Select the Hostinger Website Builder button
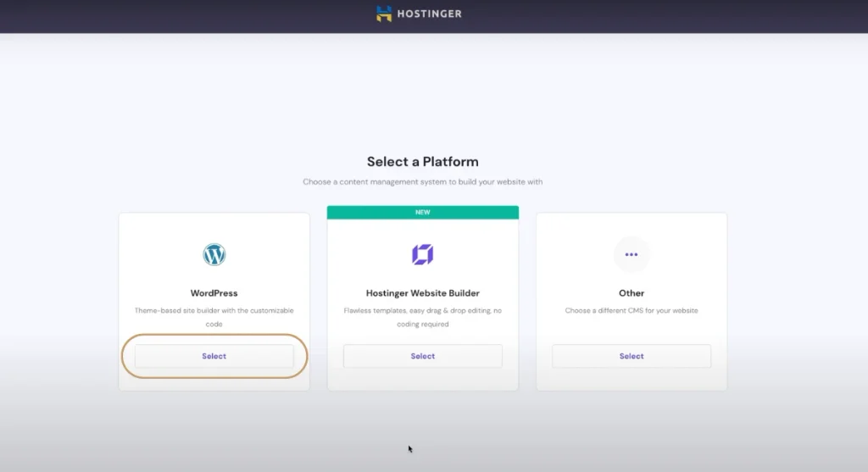 tap(422, 357)
